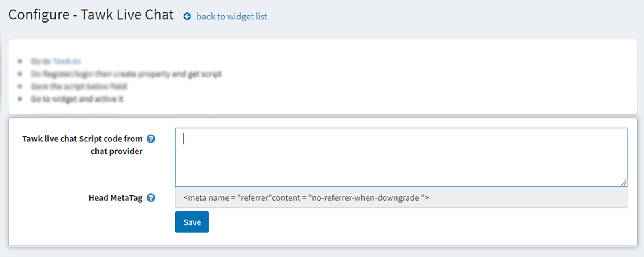The height and width of the screenshot is (257, 644).
Task: Click the textarea resize grip corner
Action: pyautogui.click(x=623, y=183)
